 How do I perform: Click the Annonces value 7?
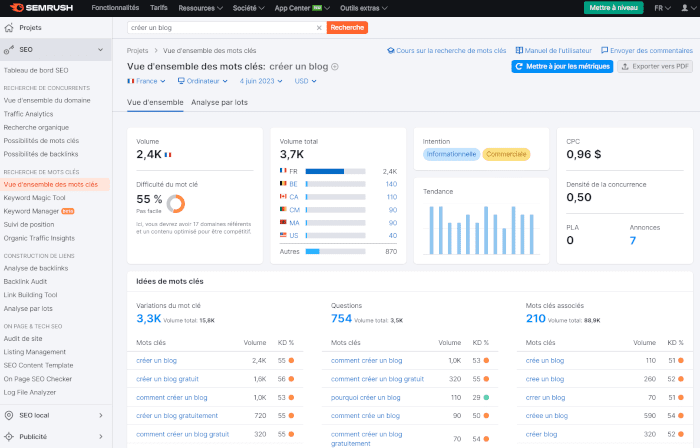(x=633, y=241)
